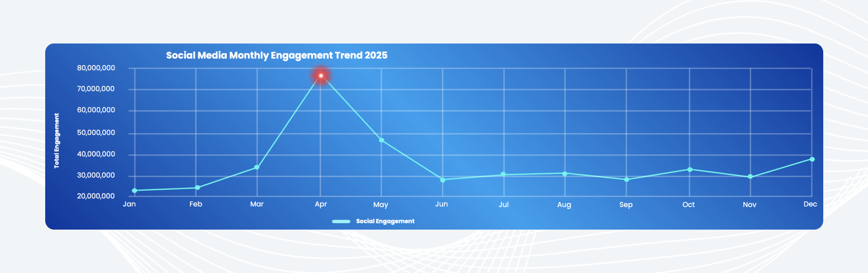This screenshot has width=868, height=273.
Task: Click the Nov month label
Action: pos(750,204)
